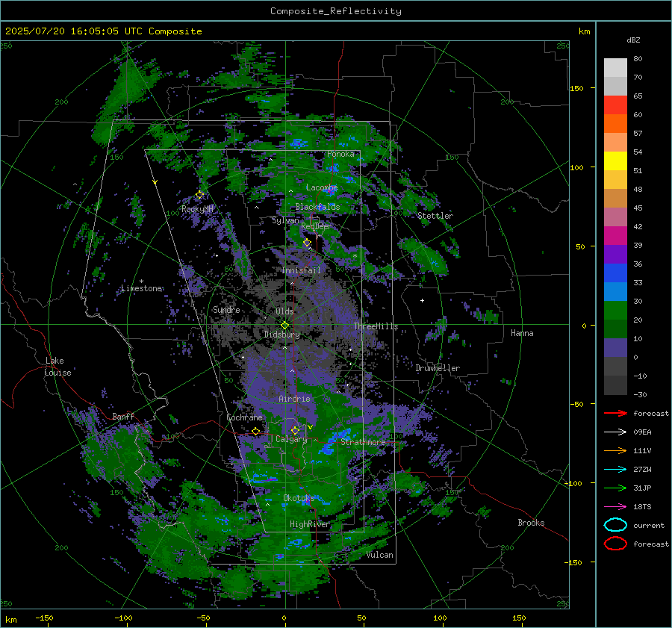Viewport: 672px width, 628px height.
Task: Click the 60 dBZ orange swatch
Action: click(615, 123)
